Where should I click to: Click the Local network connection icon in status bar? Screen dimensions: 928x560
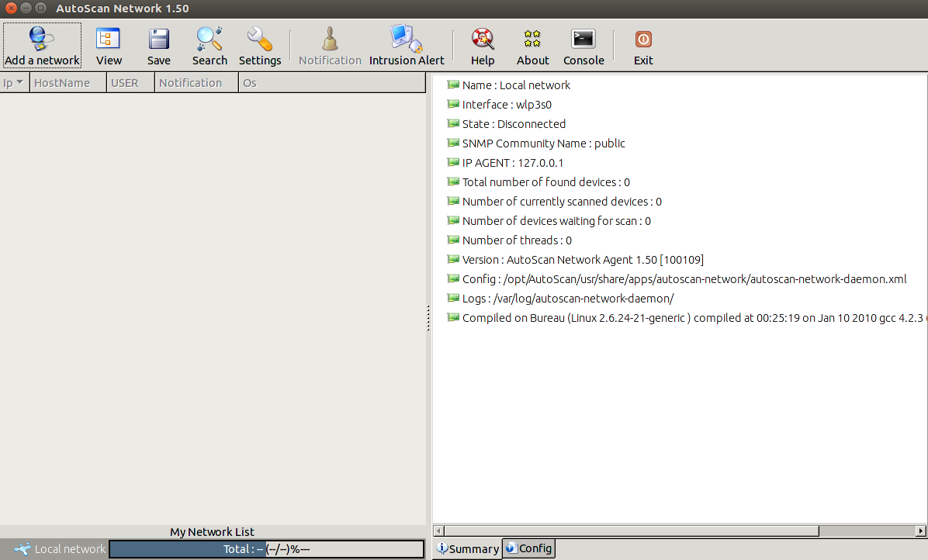point(23,549)
